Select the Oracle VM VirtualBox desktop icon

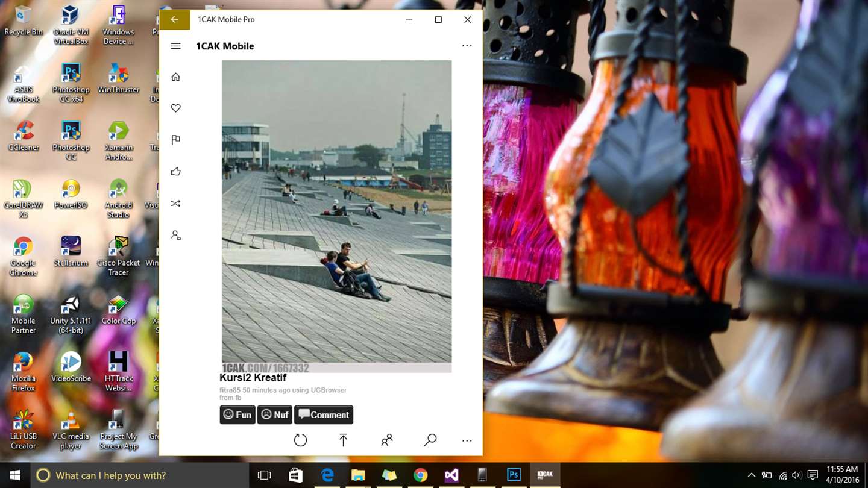[x=71, y=25]
